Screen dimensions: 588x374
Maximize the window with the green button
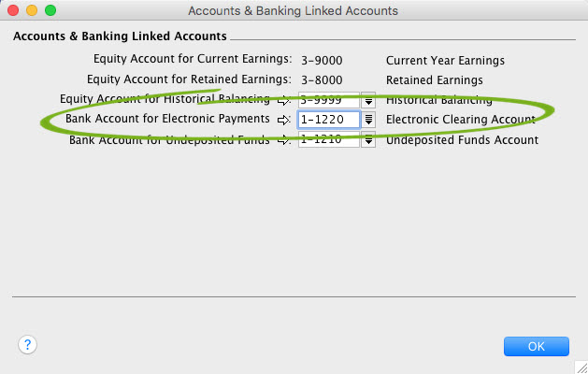click(50, 10)
